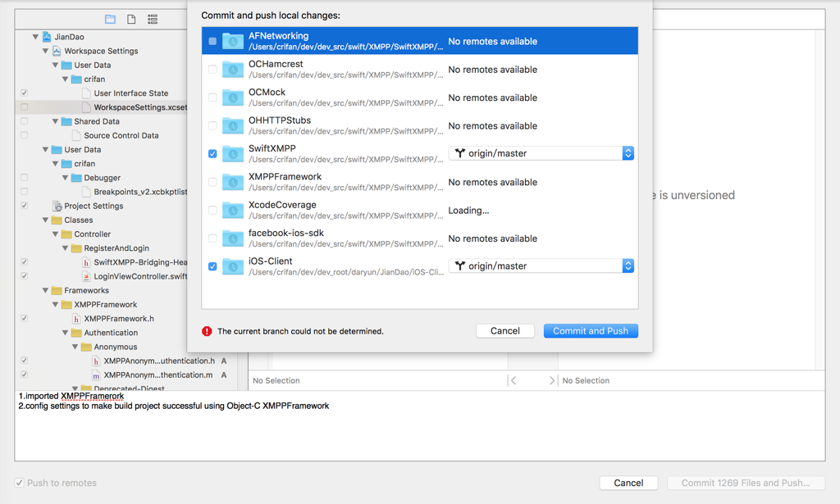Click the Classes yellow folder icon
The height and width of the screenshot is (504, 840).
click(x=57, y=220)
